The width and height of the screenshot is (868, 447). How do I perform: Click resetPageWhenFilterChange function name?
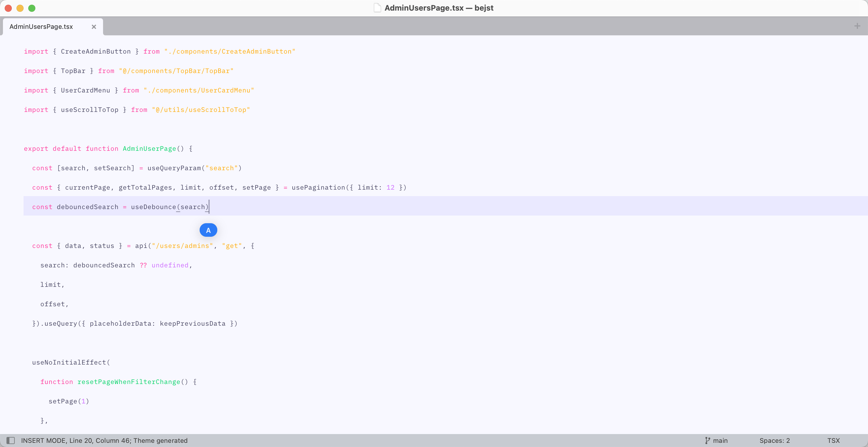129,382
